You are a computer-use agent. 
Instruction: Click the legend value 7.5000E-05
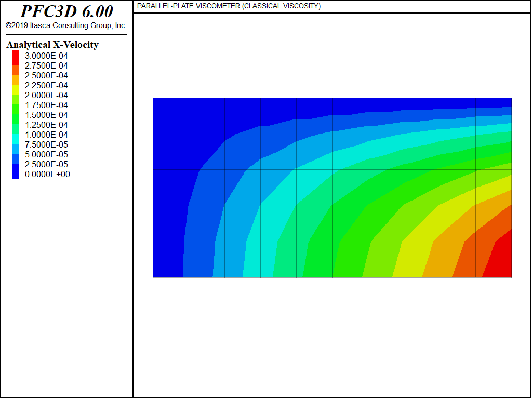(46, 144)
